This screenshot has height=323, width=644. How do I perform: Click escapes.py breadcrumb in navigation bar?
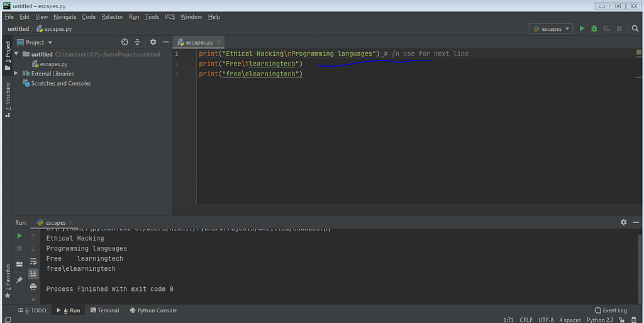tap(54, 29)
